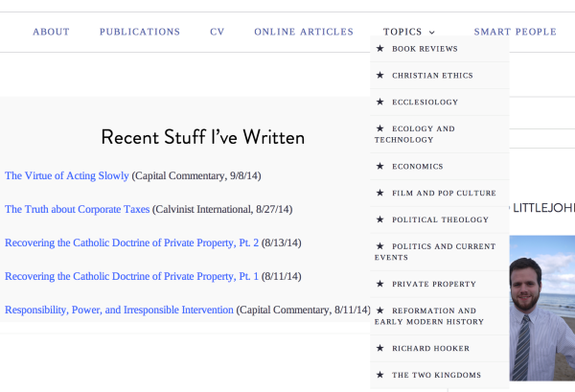Open the Publications page
The width and height of the screenshot is (575, 392).
[140, 32]
